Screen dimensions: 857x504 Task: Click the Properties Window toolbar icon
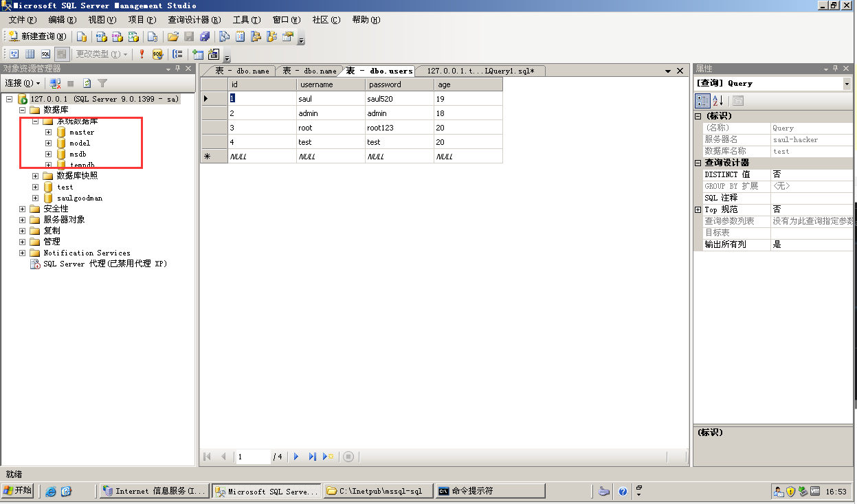(288, 36)
